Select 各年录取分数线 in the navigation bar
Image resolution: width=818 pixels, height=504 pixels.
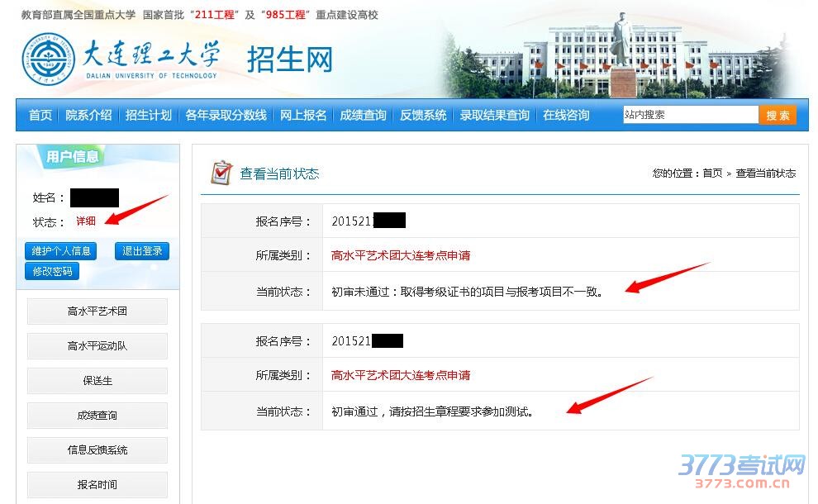pos(226,116)
